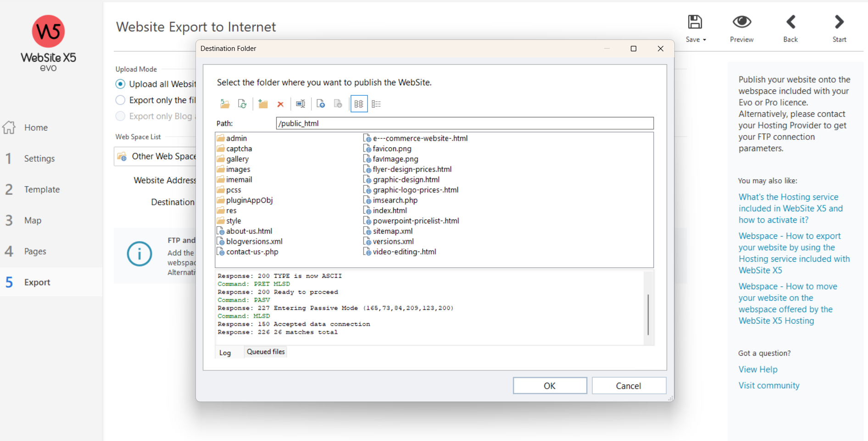Confirm with the OK button
Viewport: 868px width, 441px height.
[550, 386]
